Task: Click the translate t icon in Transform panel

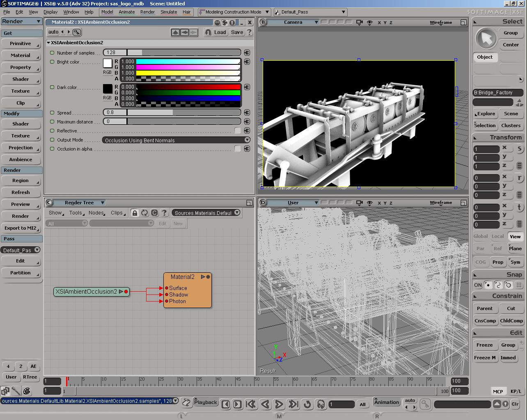Action: pos(519,207)
